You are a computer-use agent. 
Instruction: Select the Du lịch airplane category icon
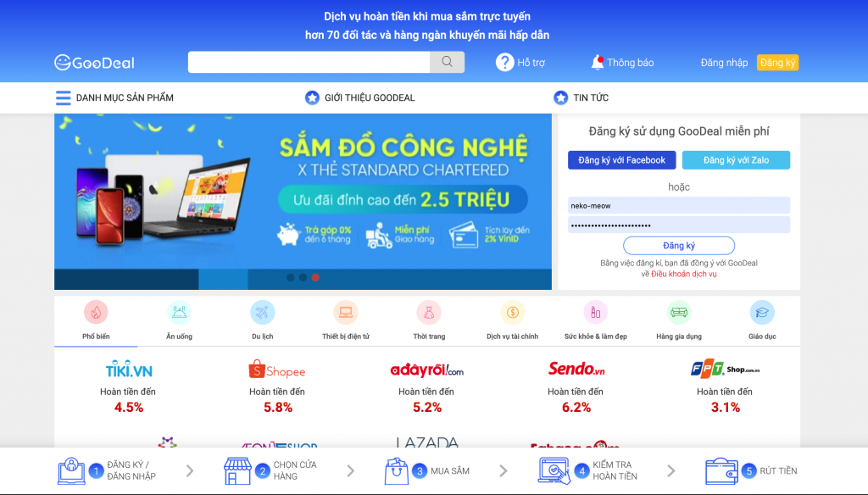(263, 312)
